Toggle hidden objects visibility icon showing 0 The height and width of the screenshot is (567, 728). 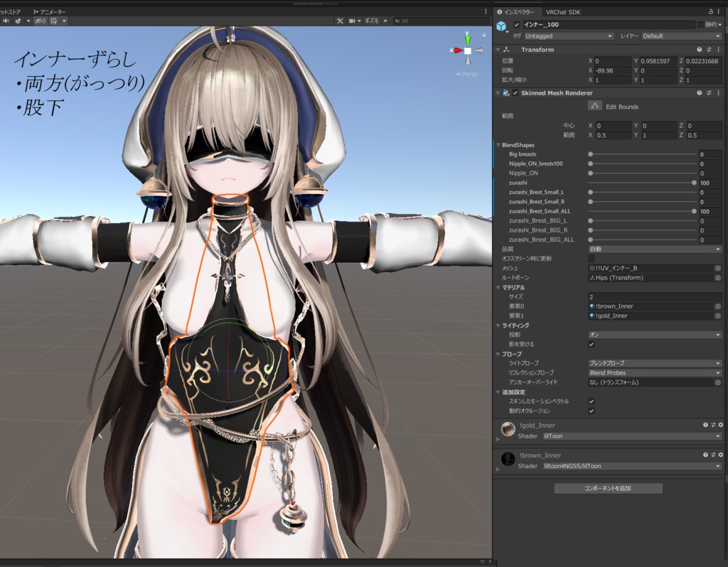click(40, 21)
